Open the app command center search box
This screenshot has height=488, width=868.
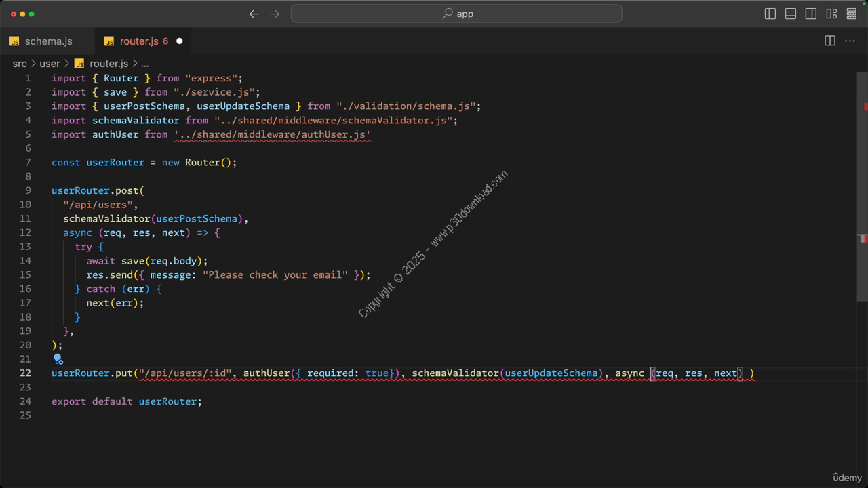tap(456, 14)
